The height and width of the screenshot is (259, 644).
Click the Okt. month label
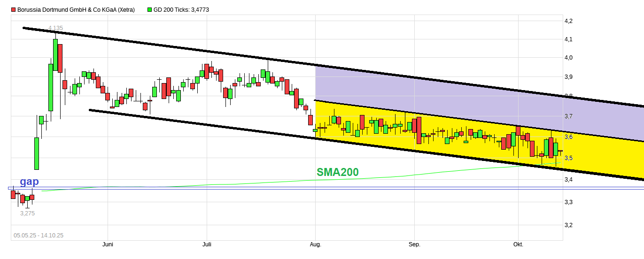(x=518, y=244)
